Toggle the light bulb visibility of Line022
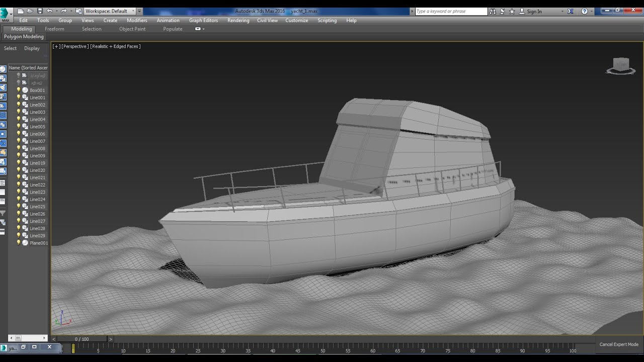 coord(19,185)
